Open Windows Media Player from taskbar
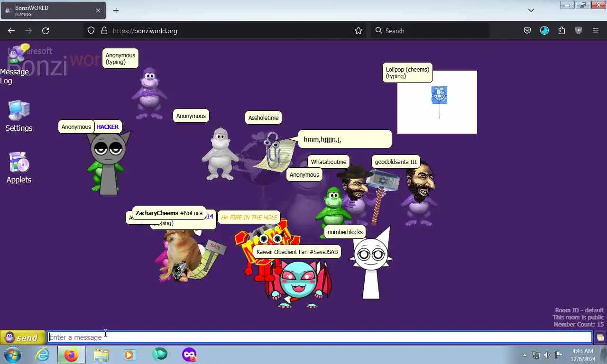Image resolution: width=607 pixels, height=364 pixels. click(x=129, y=355)
